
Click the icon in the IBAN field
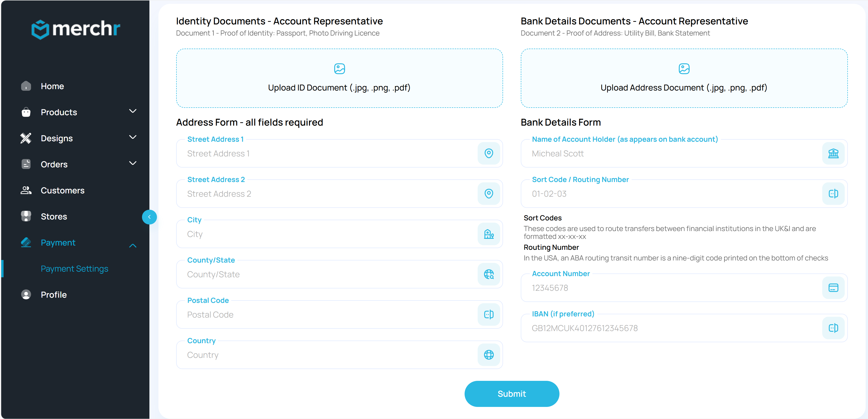pyautogui.click(x=833, y=328)
